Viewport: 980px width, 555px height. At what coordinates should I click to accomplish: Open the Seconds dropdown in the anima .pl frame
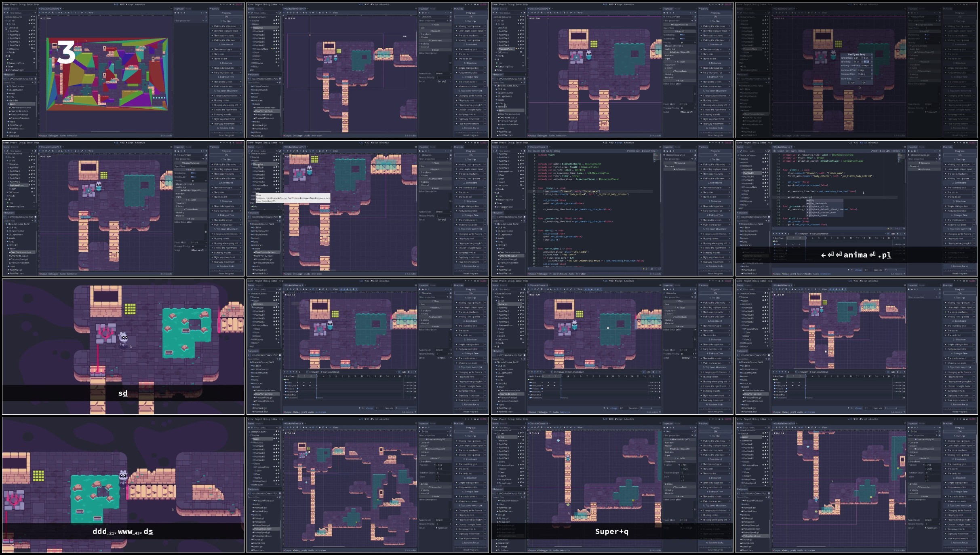878,270
